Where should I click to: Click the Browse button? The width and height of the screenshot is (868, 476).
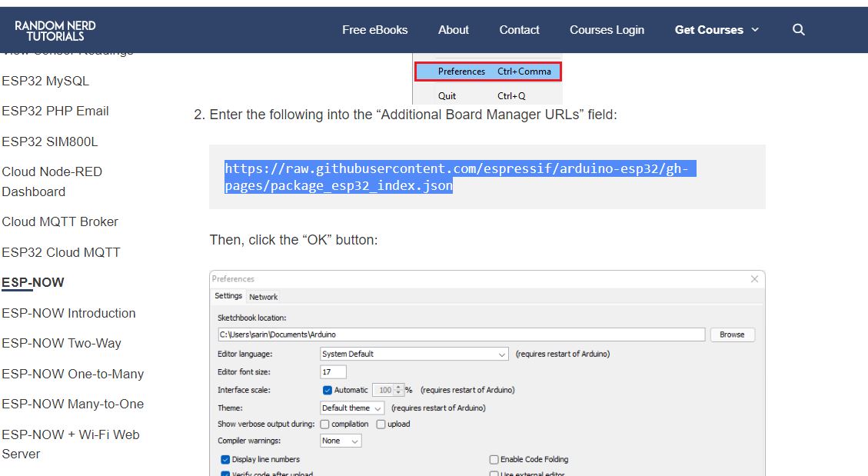pos(732,335)
